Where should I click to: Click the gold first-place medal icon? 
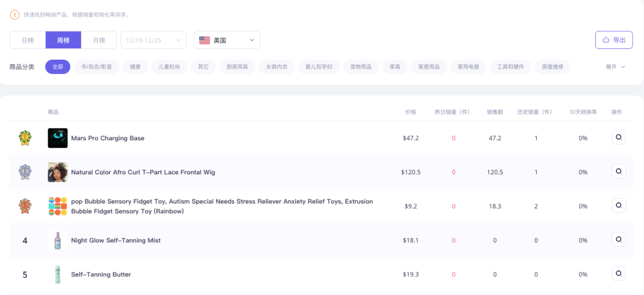click(25, 138)
